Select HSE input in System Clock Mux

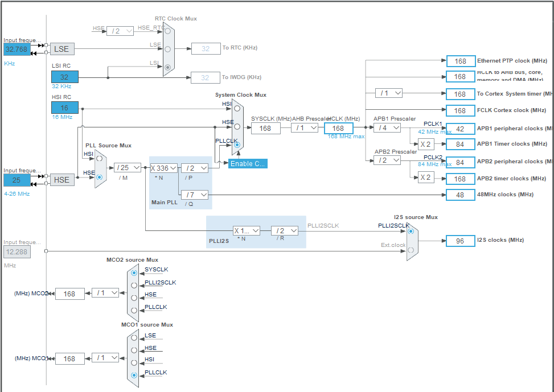237,126
